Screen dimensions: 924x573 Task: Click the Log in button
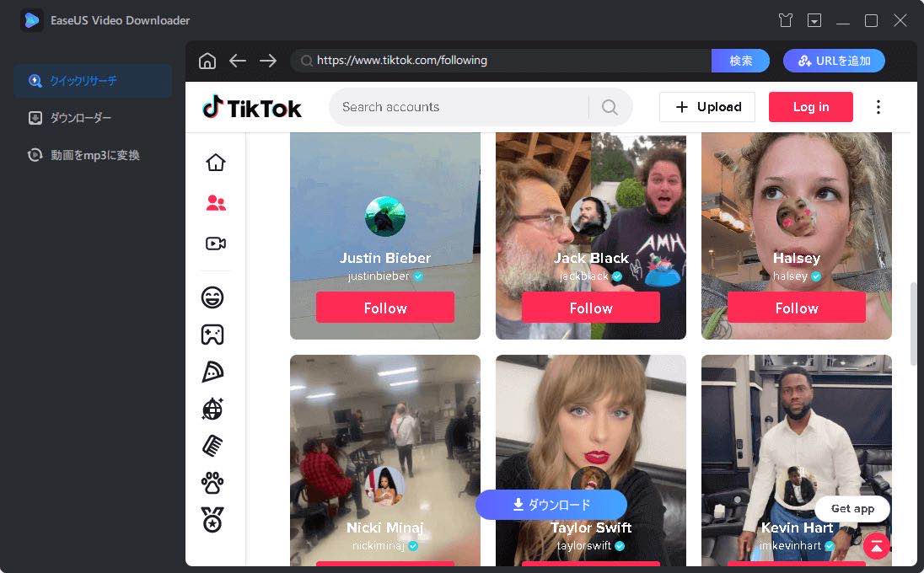pyautogui.click(x=811, y=107)
